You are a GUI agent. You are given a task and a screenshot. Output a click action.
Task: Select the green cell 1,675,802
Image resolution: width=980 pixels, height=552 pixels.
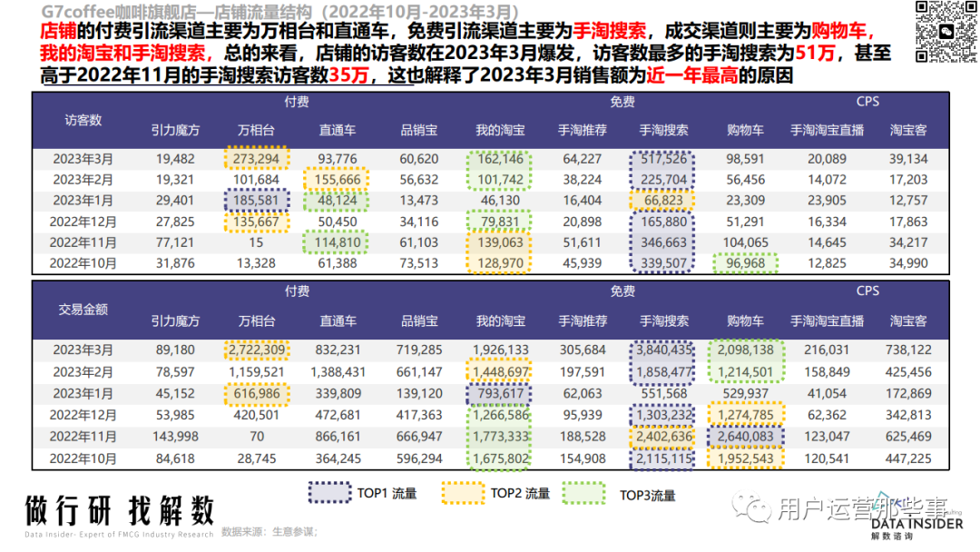(500, 458)
